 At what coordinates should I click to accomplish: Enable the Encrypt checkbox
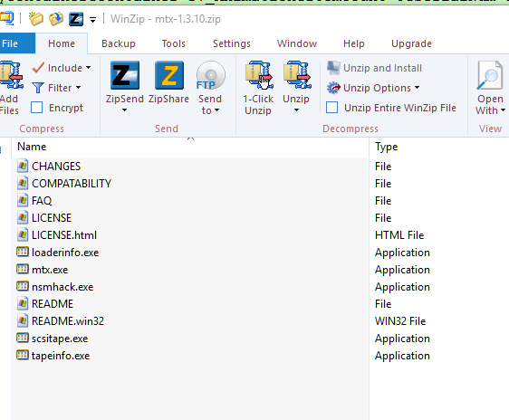point(37,108)
